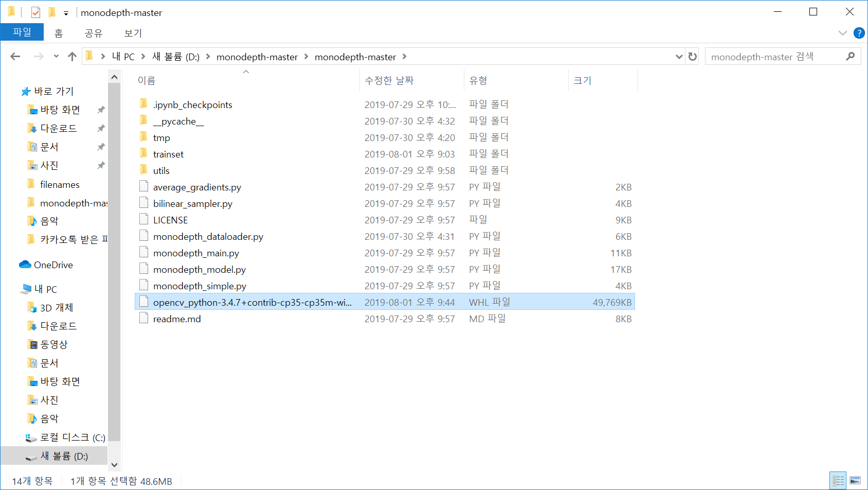Image resolution: width=868 pixels, height=490 pixels.
Task: Click the navigation pane scrollbar thumb
Action: click(114, 262)
